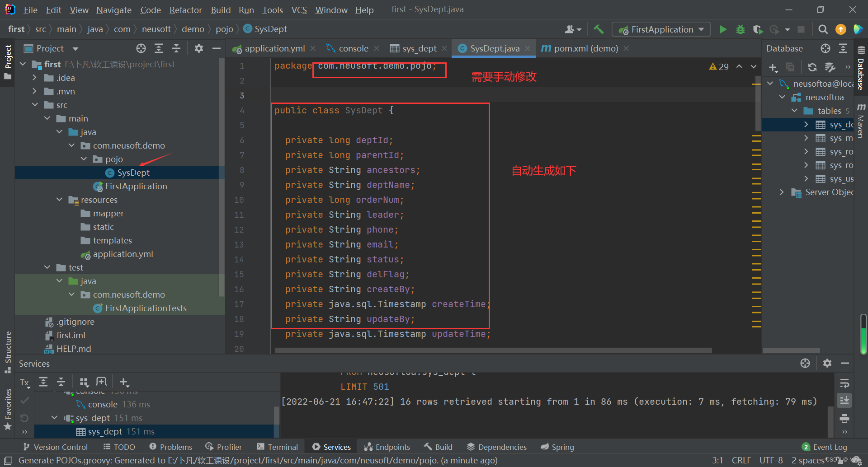Image resolution: width=868 pixels, height=467 pixels.
Task: Expand all icon in Project panel
Action: [159, 48]
